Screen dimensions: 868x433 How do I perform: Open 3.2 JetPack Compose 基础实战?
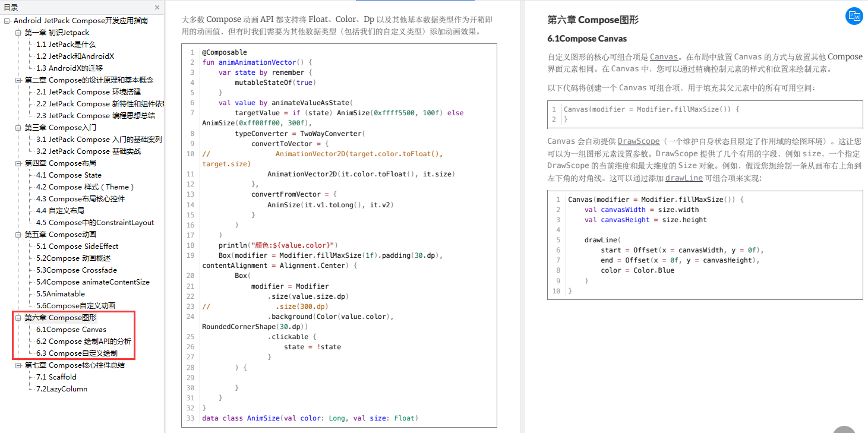point(89,151)
